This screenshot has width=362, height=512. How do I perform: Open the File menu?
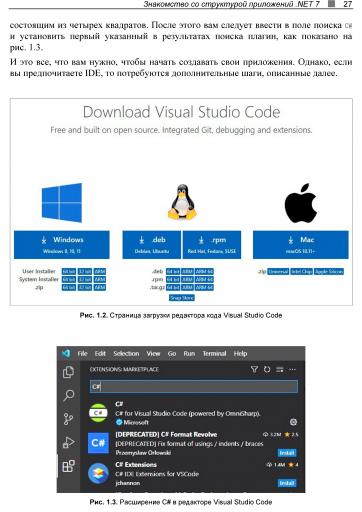(82, 353)
